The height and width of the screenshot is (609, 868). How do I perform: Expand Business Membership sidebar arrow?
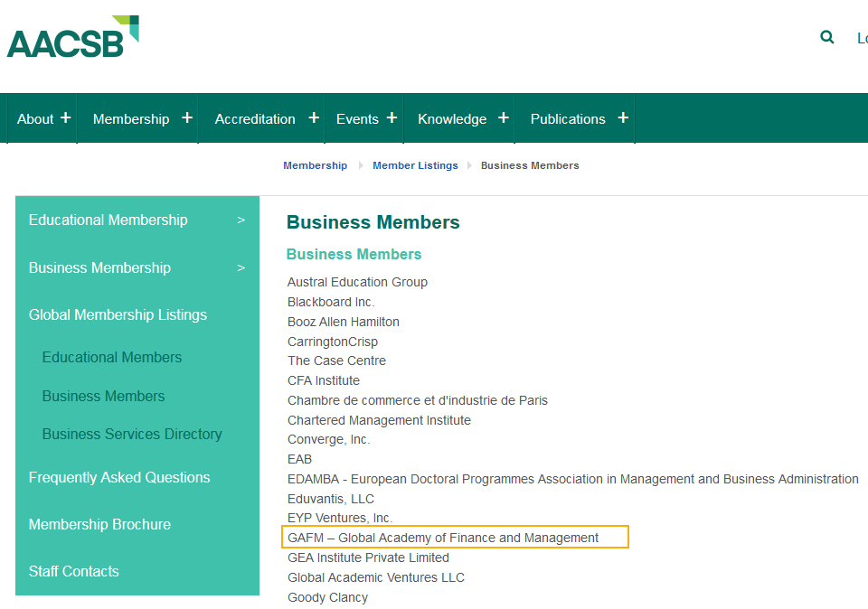(241, 267)
